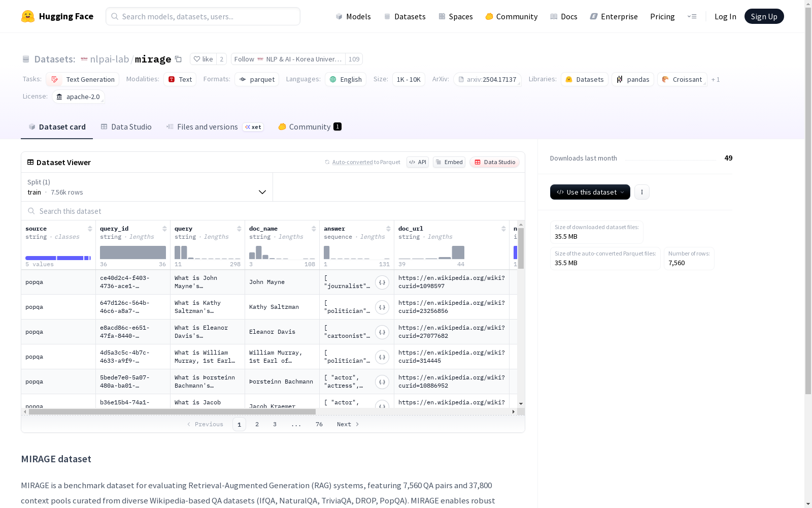Expand the Split train dropdown
Screen dimensions: 812x508
(x=147, y=187)
